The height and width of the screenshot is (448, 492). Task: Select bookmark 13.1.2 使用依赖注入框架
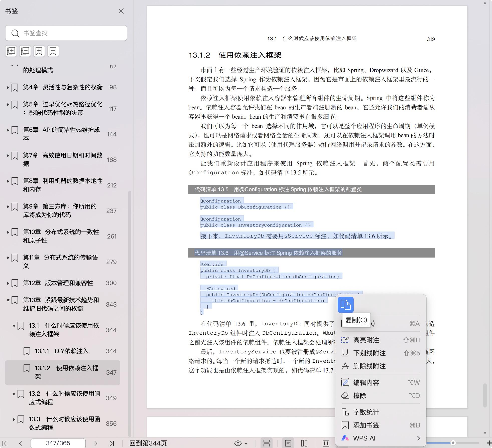point(63,372)
